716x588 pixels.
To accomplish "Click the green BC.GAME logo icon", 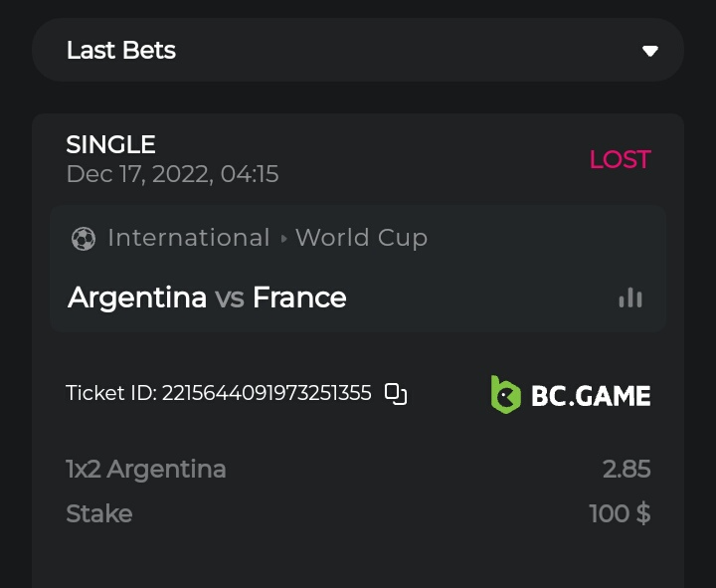I will 506,395.
